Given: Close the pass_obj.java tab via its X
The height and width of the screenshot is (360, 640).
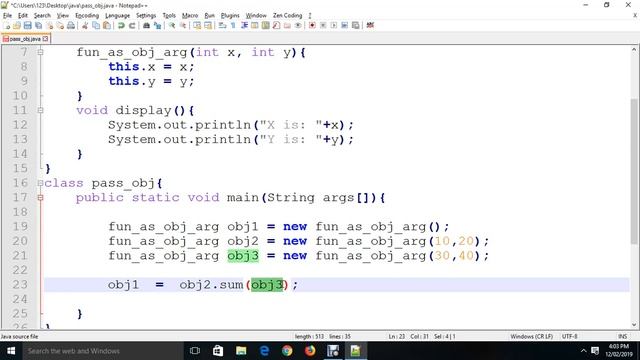Looking at the screenshot, I should (45, 39).
